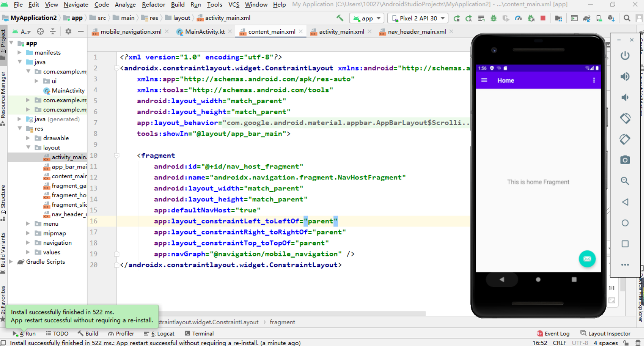Close the content_main.xml editor tab
The height and width of the screenshot is (346, 644).
pos(301,32)
